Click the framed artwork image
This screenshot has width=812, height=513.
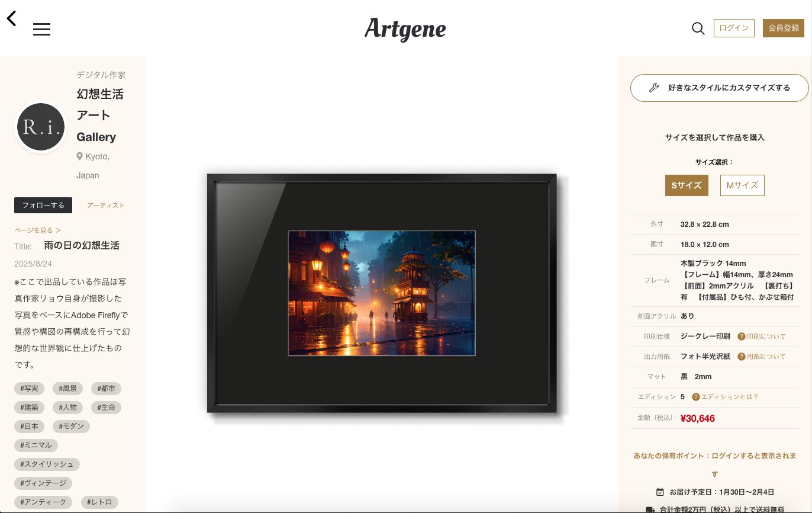pyautogui.click(x=382, y=293)
